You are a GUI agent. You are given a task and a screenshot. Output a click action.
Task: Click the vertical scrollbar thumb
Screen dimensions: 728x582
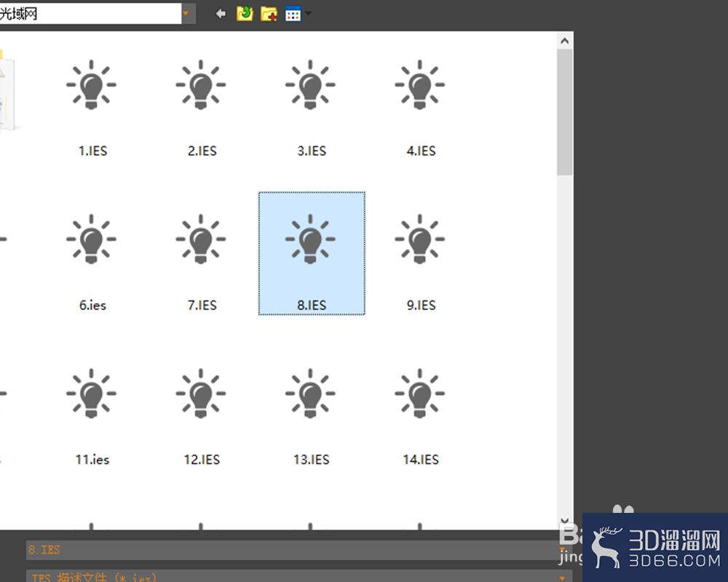click(x=565, y=112)
